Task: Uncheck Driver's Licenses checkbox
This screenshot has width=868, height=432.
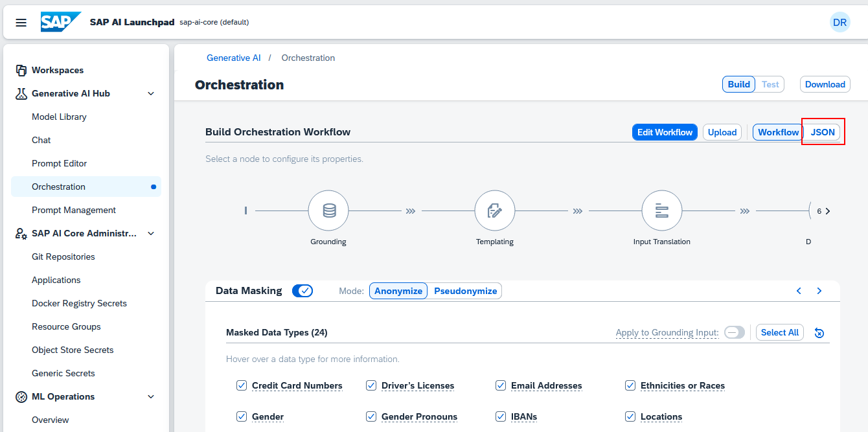Action: (371, 385)
